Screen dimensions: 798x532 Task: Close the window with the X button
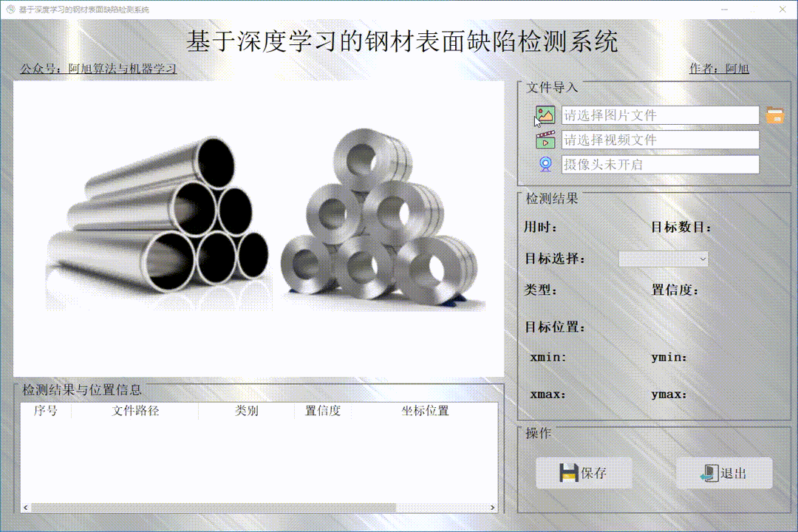point(782,9)
